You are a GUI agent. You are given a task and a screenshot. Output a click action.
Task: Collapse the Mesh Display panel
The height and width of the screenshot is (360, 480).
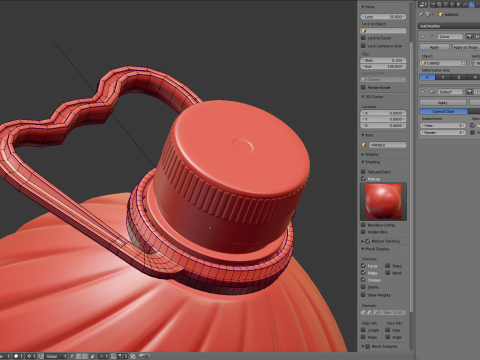coord(363,249)
